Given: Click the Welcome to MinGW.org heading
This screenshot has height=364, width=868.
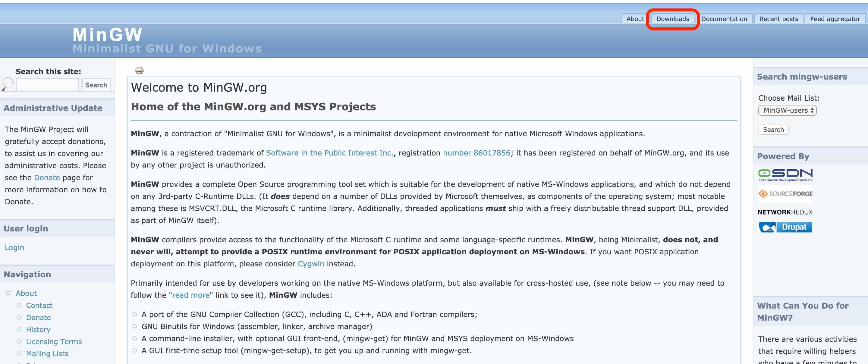Looking at the screenshot, I should pyautogui.click(x=199, y=88).
